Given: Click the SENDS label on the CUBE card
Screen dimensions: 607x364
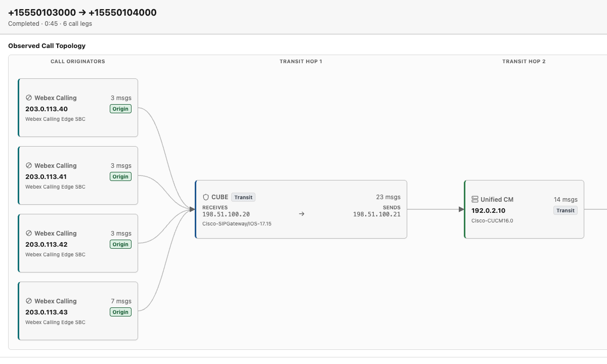Looking at the screenshot, I should (392, 207).
